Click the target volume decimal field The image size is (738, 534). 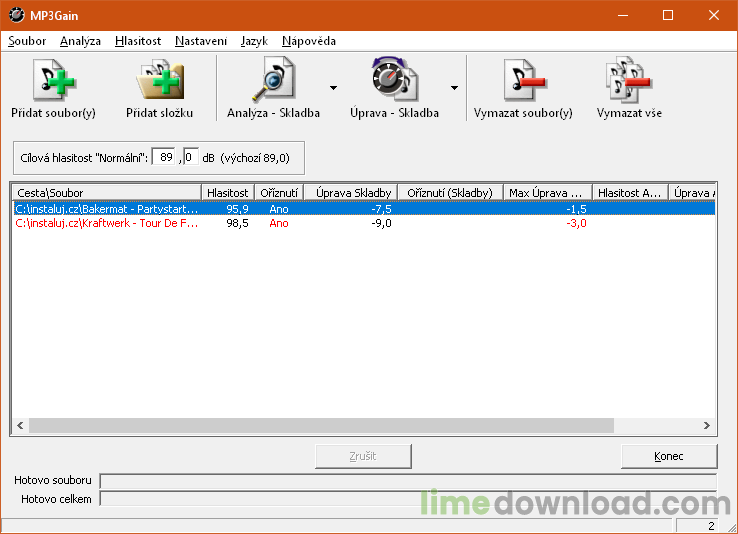(x=190, y=158)
